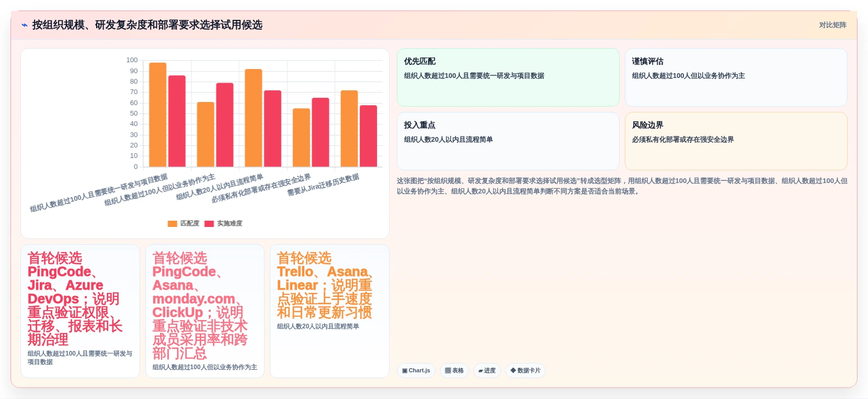The width and height of the screenshot is (868, 399).
Task: Open the 优先匹配 matrix card
Action: (x=508, y=77)
